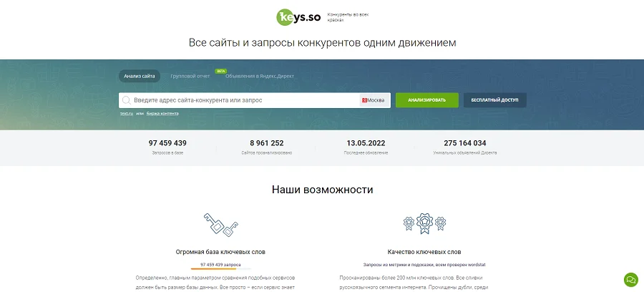Click the award ribbons quality icon
The width and height of the screenshot is (644, 292).
click(x=424, y=223)
